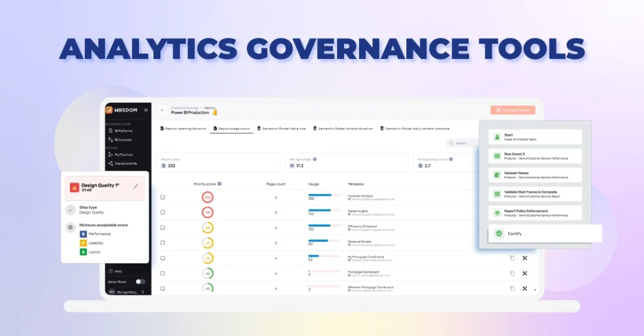This screenshot has width=644, height=336.
Task: Expand the Michael user profile chevron
Action: coord(143,292)
